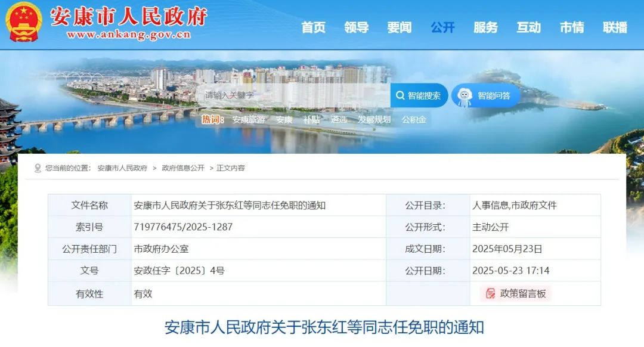Viewport: 644px width, 347px height.
Task: Open the 市情 nav item
Action: coord(572,27)
